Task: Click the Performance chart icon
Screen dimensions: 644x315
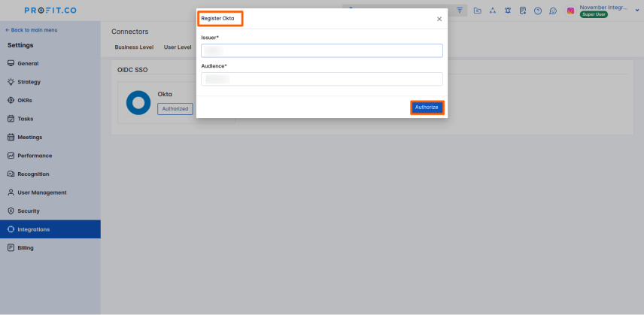Action: [x=11, y=156]
